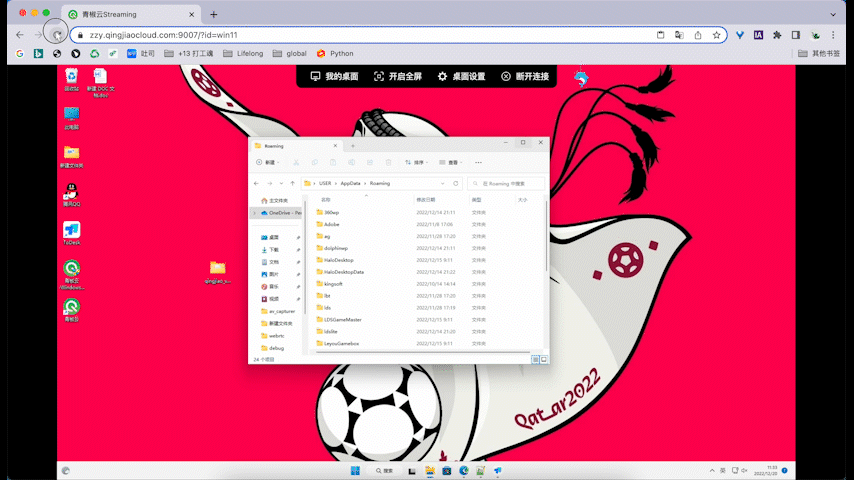Open Explorer recent locations chevron

[x=281, y=184]
